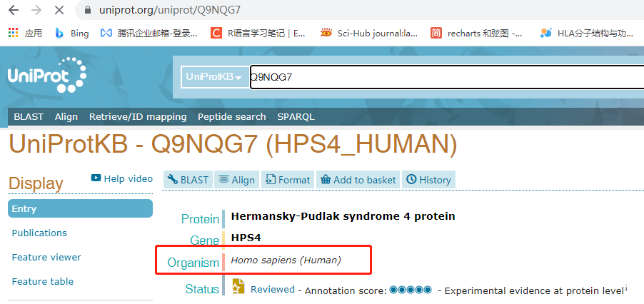Click the Homo sapiens (Human) organism link
Viewport: 644px width, 304px height.
(x=286, y=260)
